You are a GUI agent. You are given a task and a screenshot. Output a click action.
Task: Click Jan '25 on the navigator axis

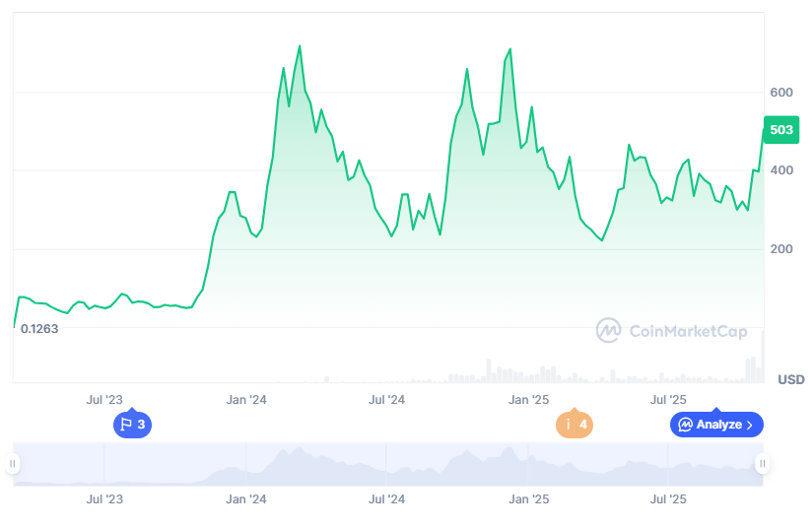(528, 499)
